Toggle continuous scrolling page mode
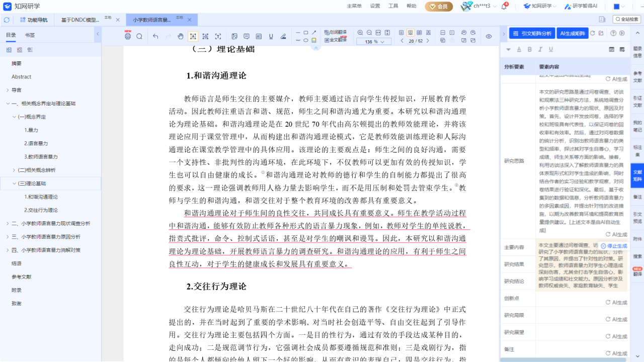This screenshot has width=644, height=362. (411, 33)
